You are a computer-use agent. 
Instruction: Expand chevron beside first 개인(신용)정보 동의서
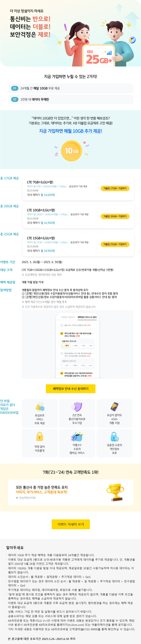coord(94,333)
